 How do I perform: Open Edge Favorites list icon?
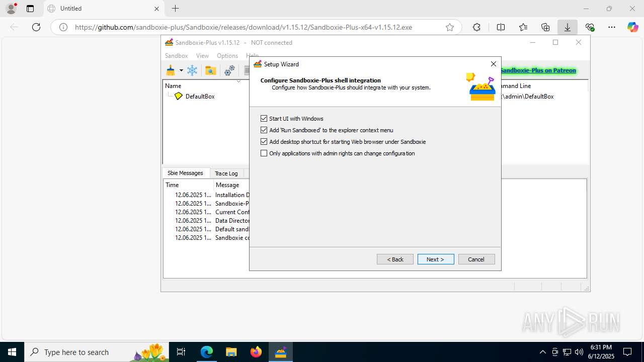(523, 27)
